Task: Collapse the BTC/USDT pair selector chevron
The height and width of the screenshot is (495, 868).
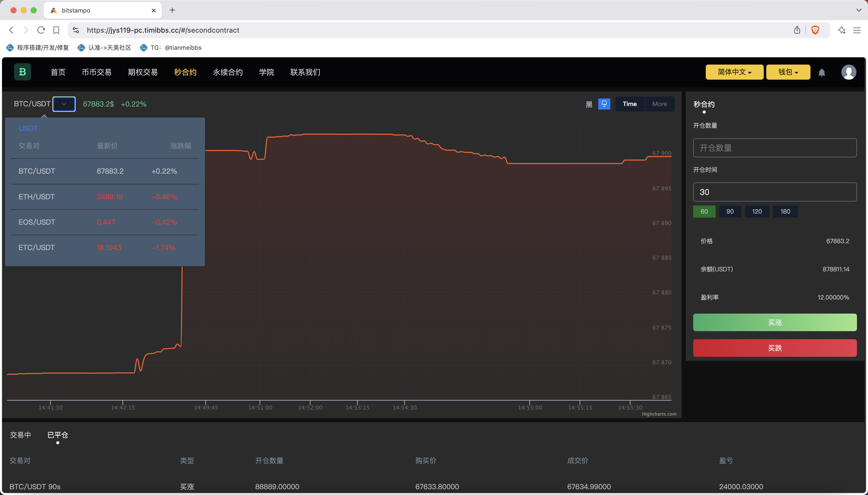Action: (64, 104)
